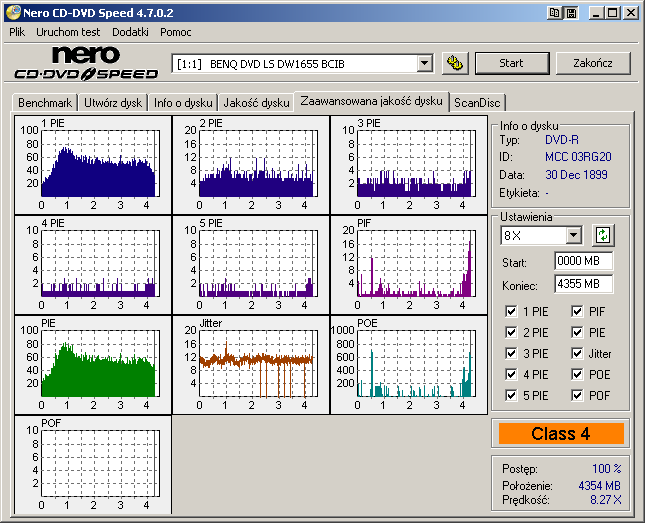645x523 pixels.
Task: Open the Pomoc menu
Action: pos(176,32)
